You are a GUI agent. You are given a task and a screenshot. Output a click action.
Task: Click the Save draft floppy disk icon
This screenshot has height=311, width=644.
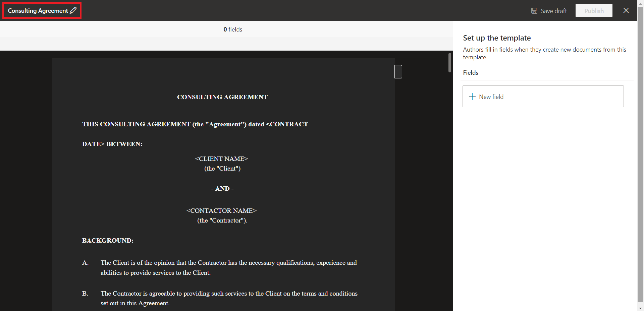(x=534, y=11)
